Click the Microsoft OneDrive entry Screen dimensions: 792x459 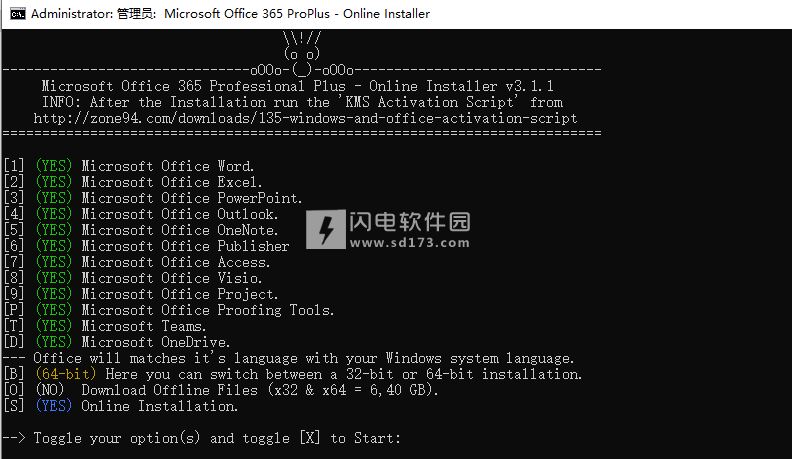(x=156, y=342)
